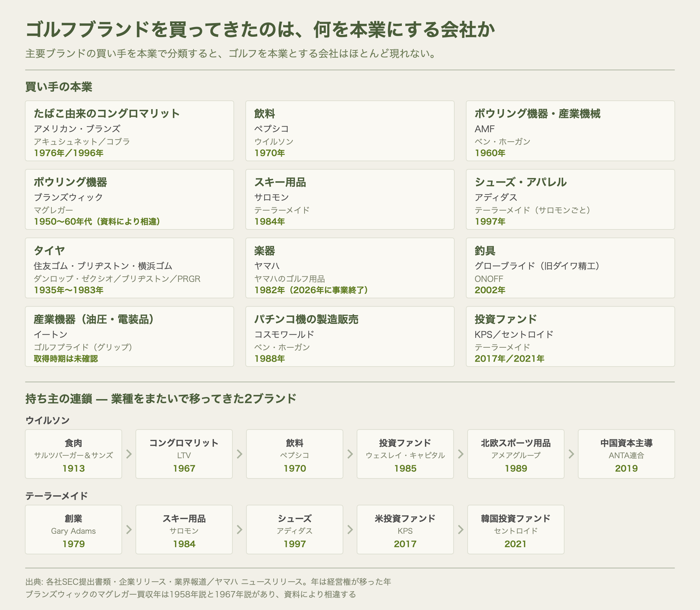Select the 食肉 サルツバーガー＆サンズ 1913 step
700x610 pixels.
[73, 454]
